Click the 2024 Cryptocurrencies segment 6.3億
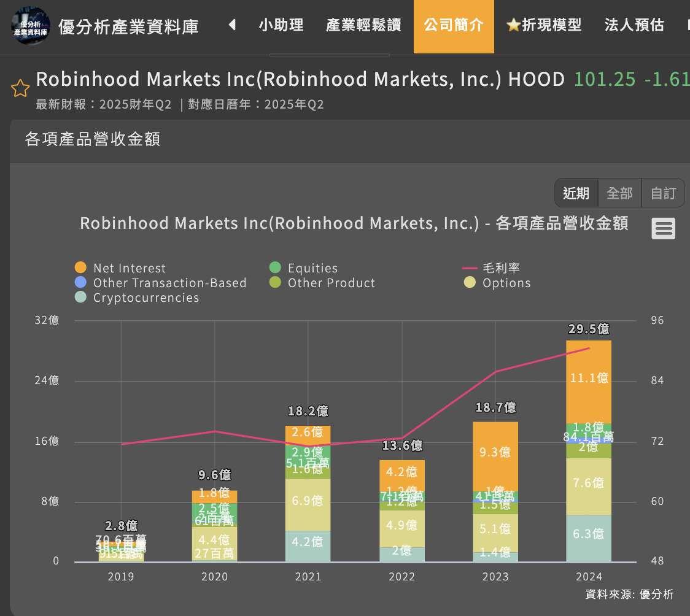690x616 pixels. pos(589,538)
